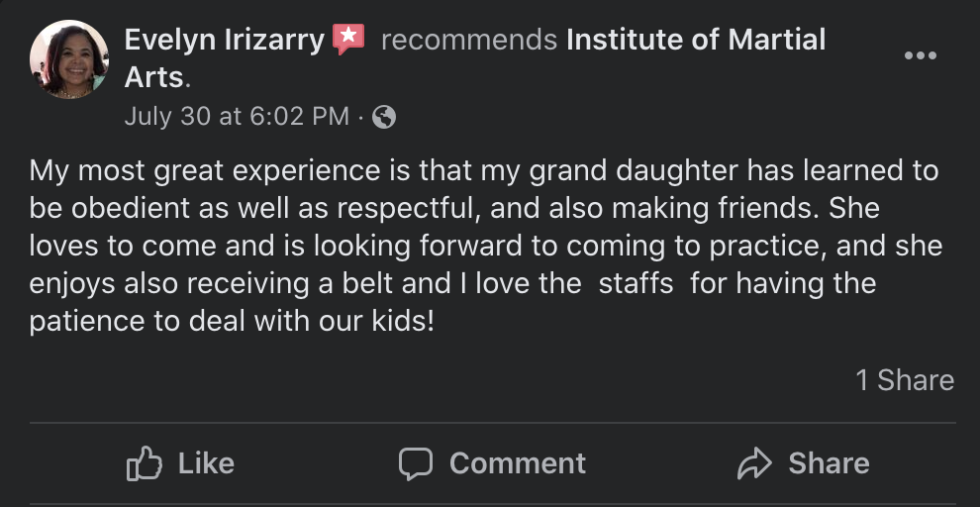Open Evelyn Irizarry's profile name link

tap(225, 40)
